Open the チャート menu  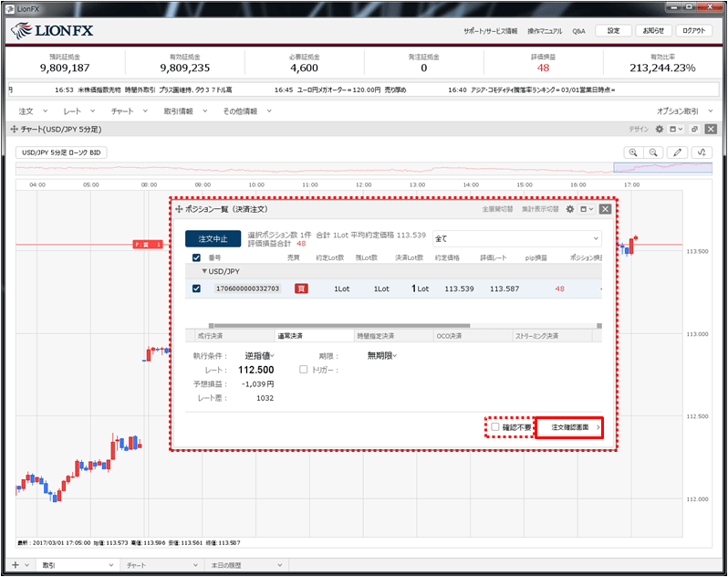coord(129,111)
